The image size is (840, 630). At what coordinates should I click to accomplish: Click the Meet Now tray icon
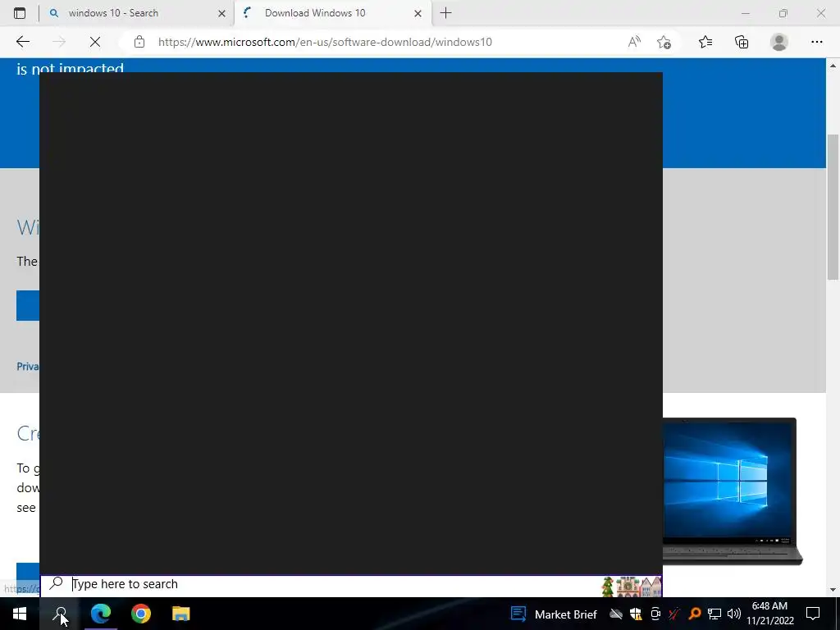655,614
